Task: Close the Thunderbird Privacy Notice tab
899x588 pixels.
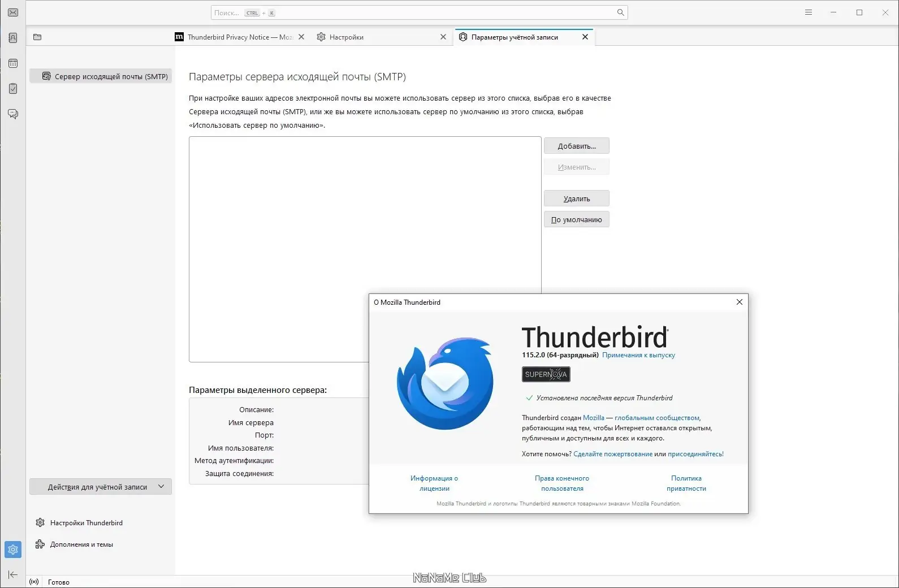Action: click(301, 37)
